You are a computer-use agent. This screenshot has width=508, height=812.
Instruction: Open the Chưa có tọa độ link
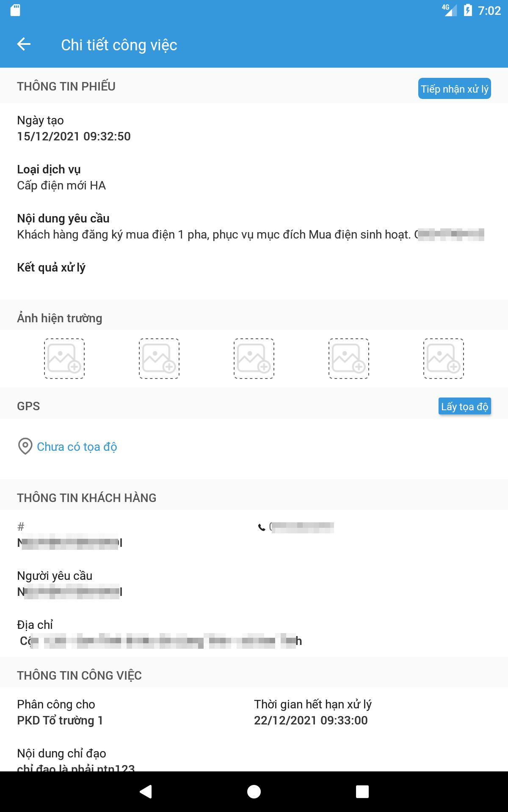(x=77, y=447)
